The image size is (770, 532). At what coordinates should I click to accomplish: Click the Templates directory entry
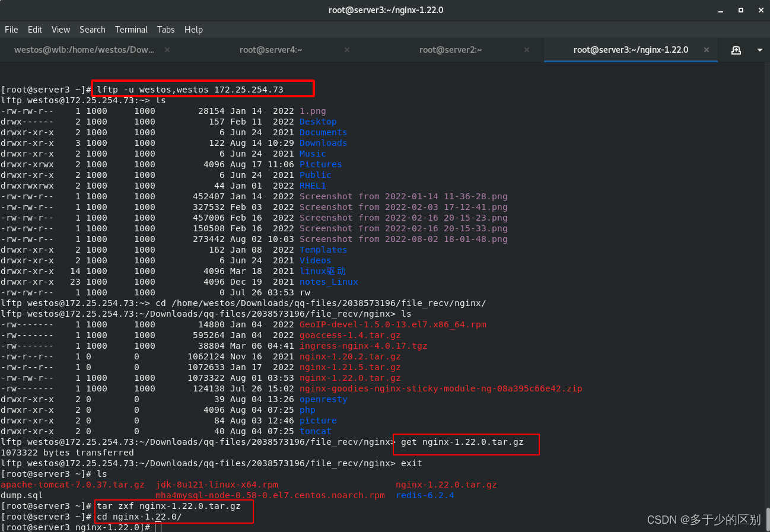323,250
